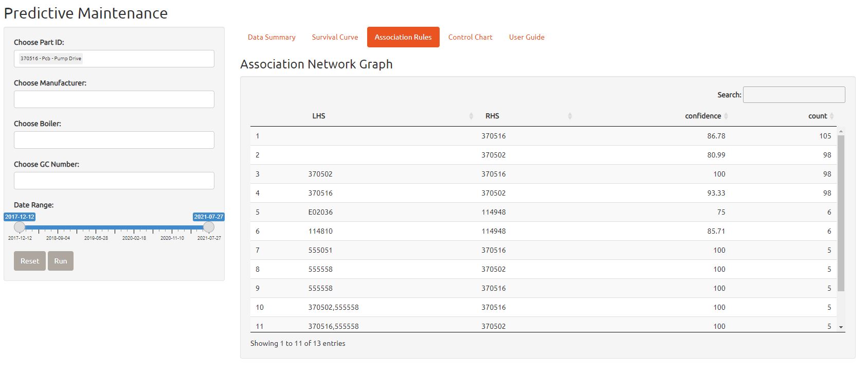Click RHS cell '114948' in row 5
868x370 pixels.
(x=494, y=212)
